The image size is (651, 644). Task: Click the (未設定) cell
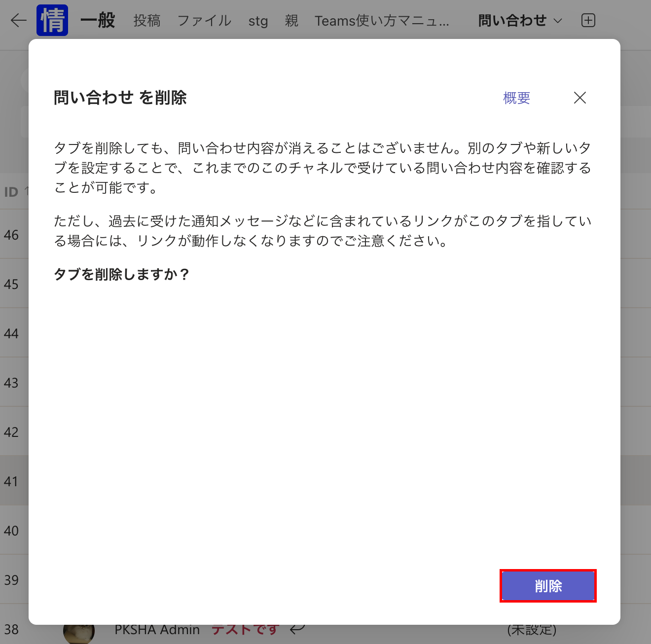point(532,630)
